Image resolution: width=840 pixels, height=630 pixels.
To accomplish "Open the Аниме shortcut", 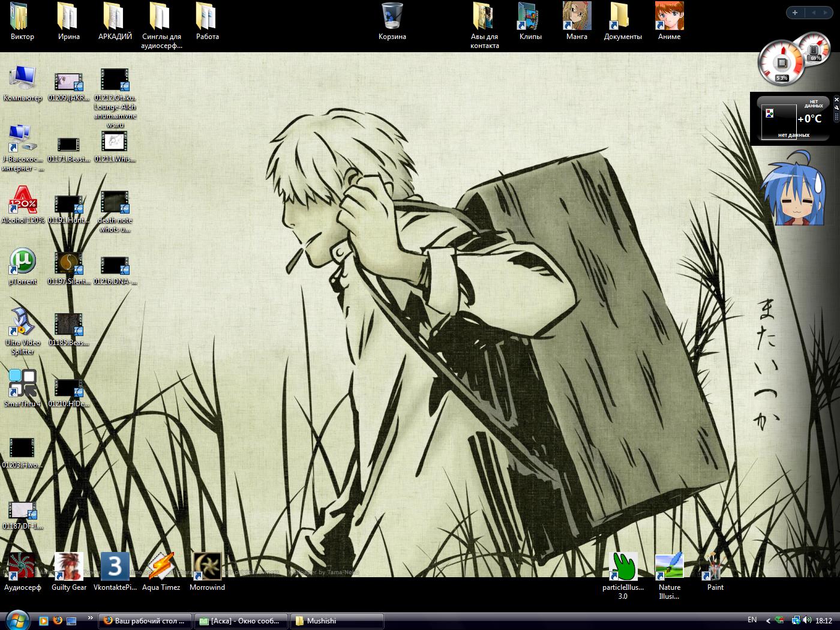I will 669,22.
